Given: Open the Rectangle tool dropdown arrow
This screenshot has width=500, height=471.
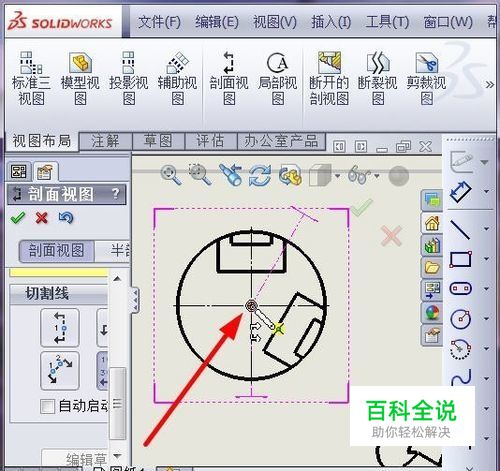Looking at the screenshot, I should [486, 259].
